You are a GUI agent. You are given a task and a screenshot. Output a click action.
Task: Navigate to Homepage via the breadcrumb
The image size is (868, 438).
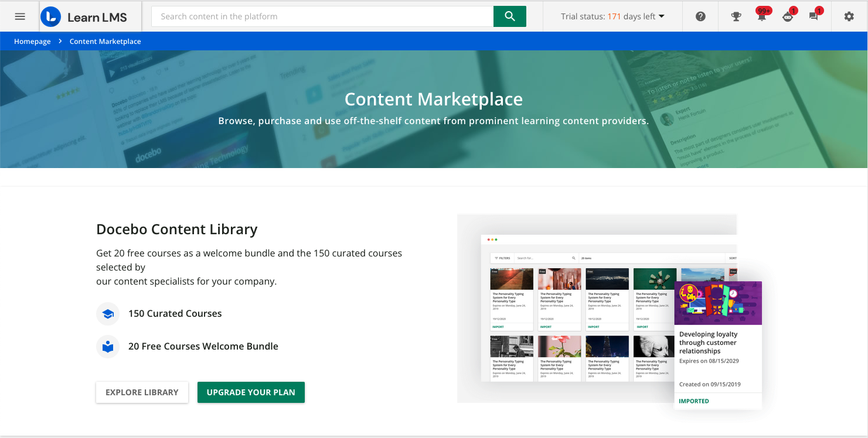32,41
